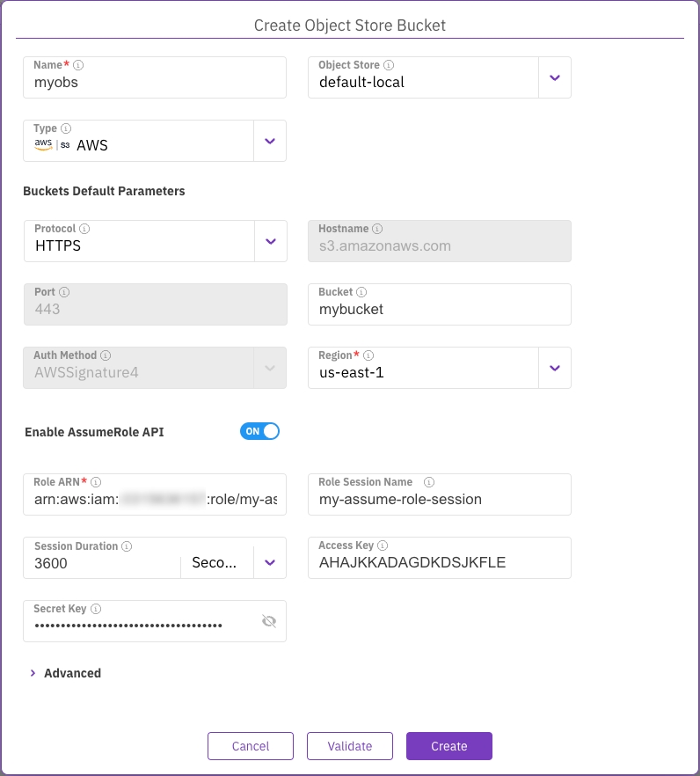
Task: Disable the Enable AssumeRole API switch
Action: click(259, 431)
